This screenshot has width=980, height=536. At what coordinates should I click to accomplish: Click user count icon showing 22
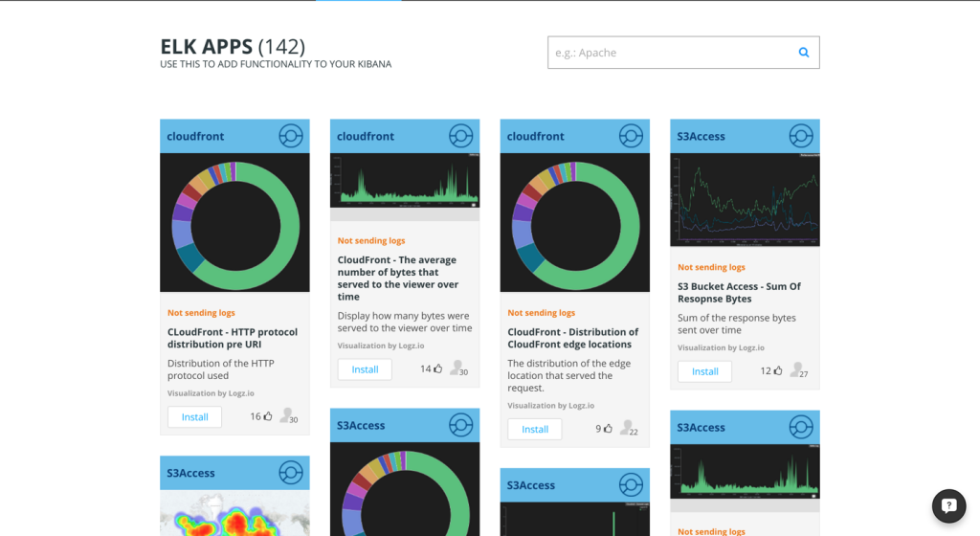(628, 428)
